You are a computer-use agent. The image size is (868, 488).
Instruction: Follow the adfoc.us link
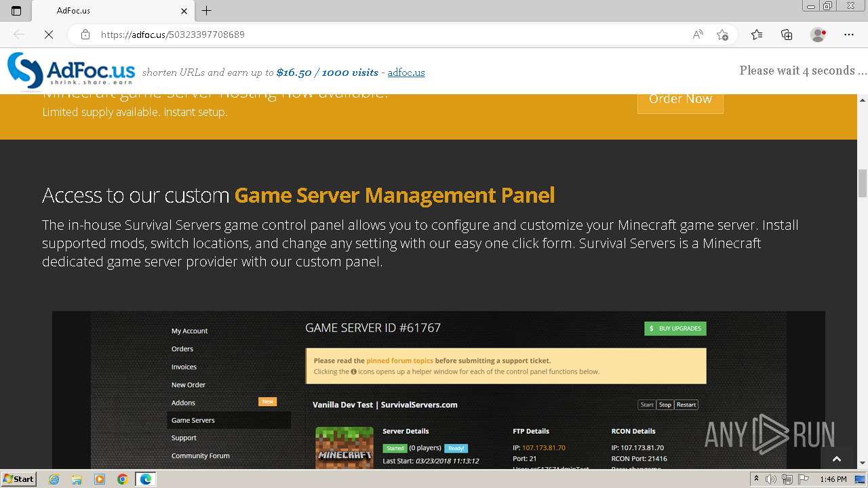point(406,73)
